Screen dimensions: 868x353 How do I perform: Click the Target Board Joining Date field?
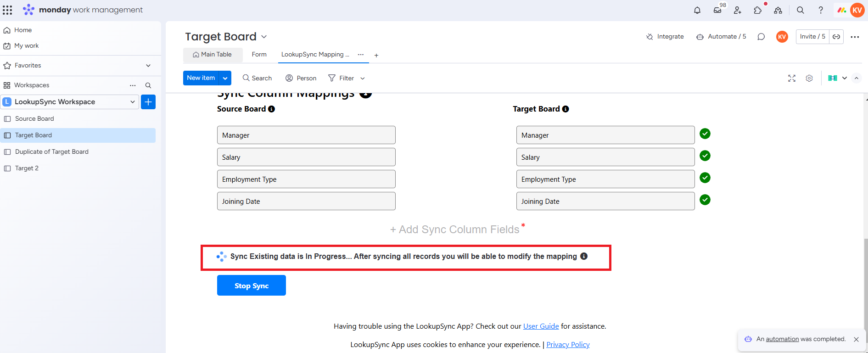[605, 201]
